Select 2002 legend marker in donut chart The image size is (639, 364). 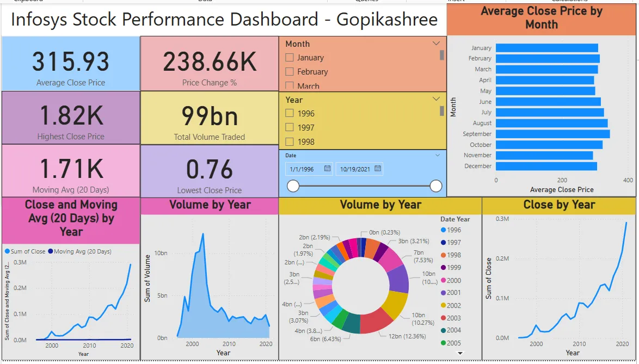coord(444,305)
